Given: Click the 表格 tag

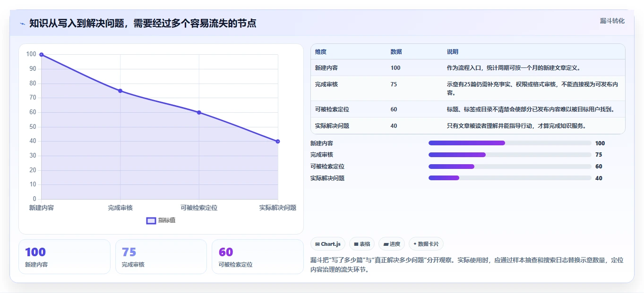Looking at the screenshot, I should pos(362,244).
